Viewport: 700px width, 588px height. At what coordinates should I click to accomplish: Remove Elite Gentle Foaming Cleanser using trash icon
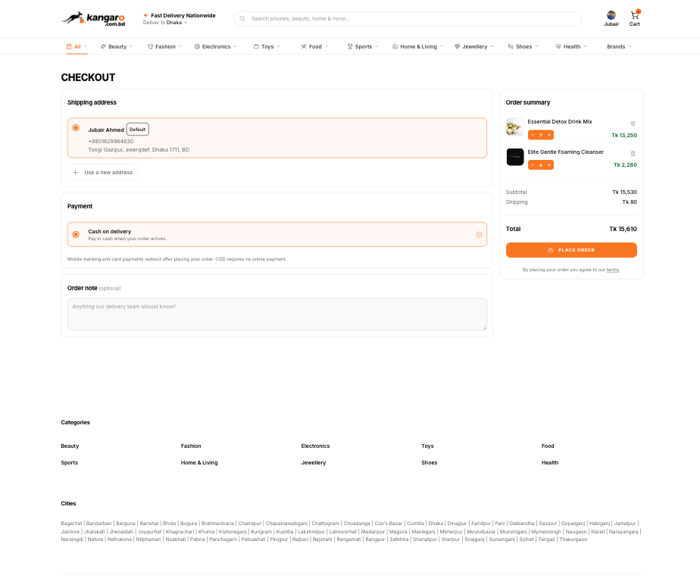633,154
